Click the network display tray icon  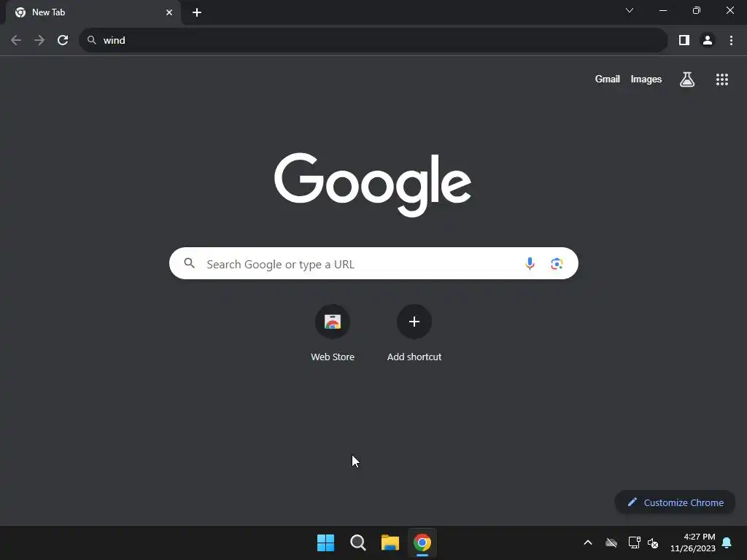pos(634,542)
